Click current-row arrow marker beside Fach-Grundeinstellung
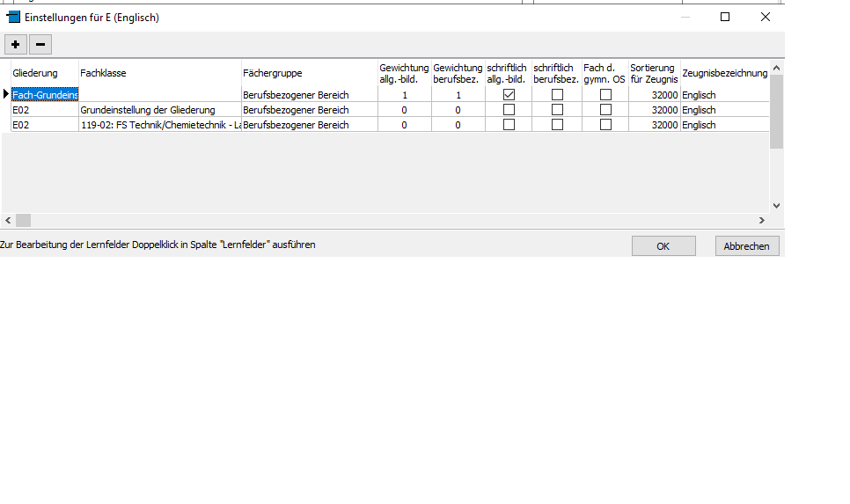The image size is (850, 504). pyautogui.click(x=6, y=94)
